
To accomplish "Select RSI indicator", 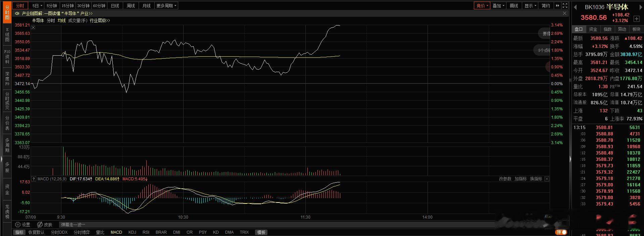I will coord(146,232).
